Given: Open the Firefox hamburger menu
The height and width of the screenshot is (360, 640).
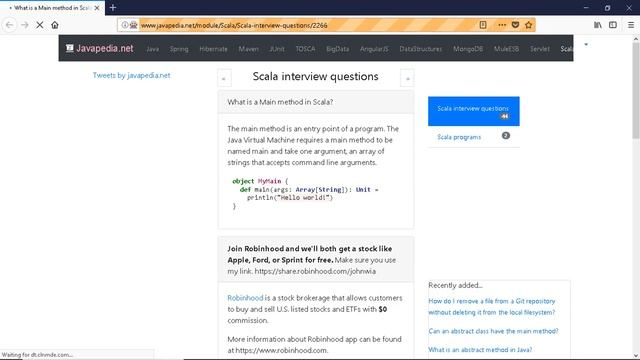Looking at the screenshot, I should coord(631,25).
